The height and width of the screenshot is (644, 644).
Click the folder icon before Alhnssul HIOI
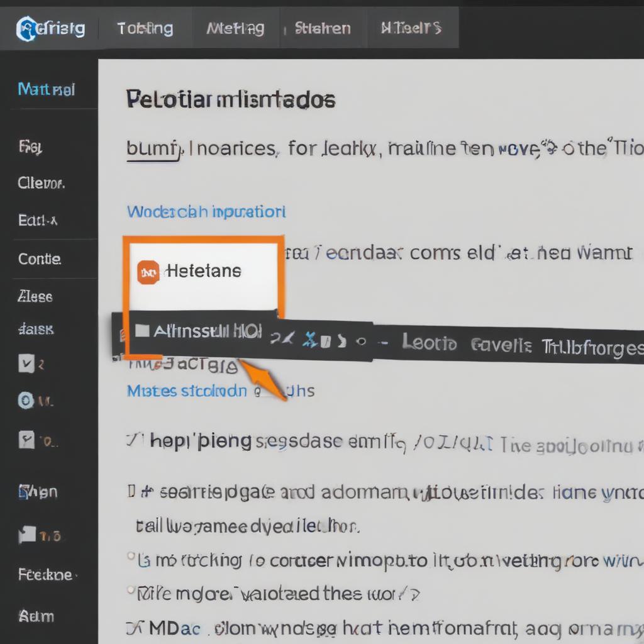[142, 331]
